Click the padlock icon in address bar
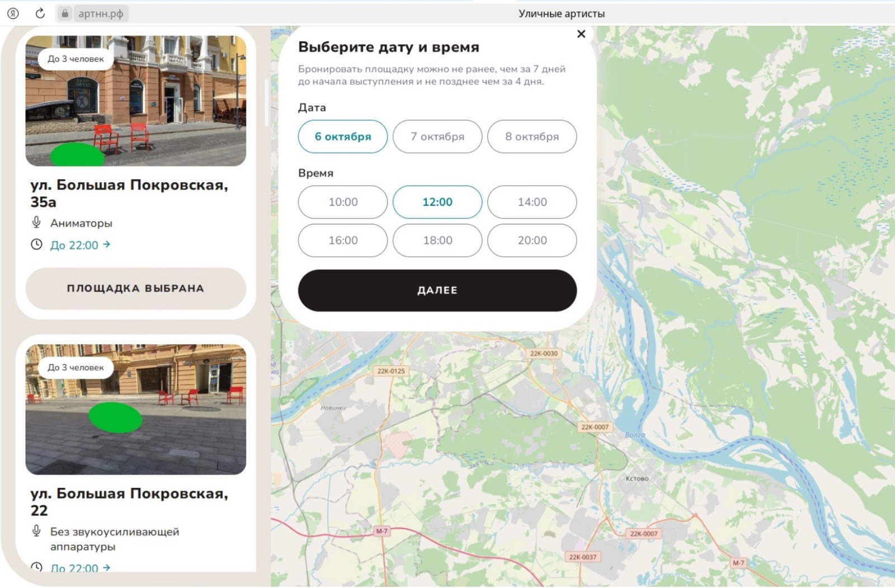 pyautogui.click(x=65, y=13)
